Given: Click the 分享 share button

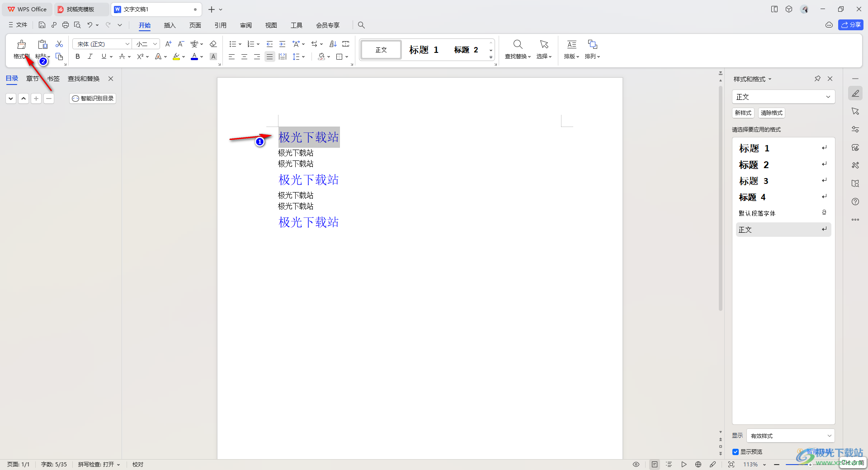Looking at the screenshot, I should [x=850, y=25].
